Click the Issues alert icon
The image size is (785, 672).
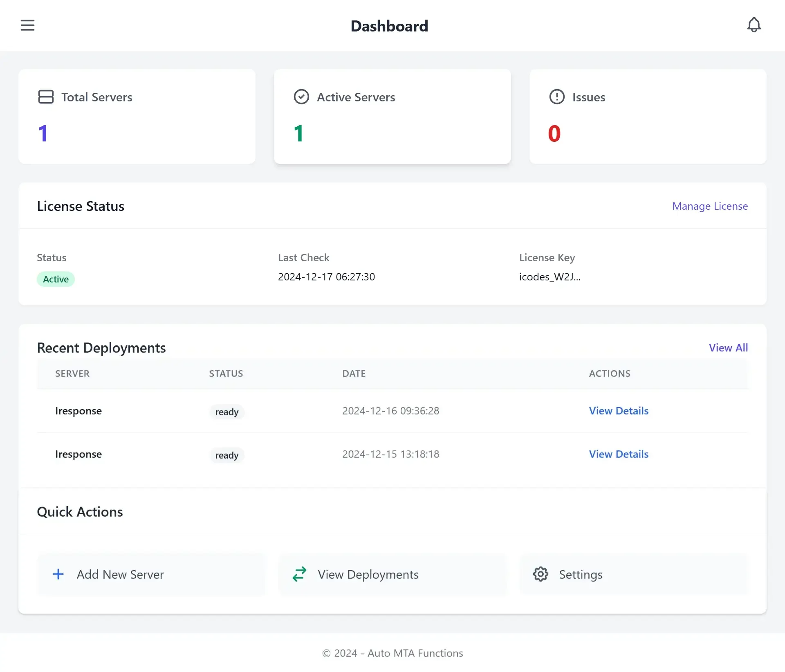[557, 97]
